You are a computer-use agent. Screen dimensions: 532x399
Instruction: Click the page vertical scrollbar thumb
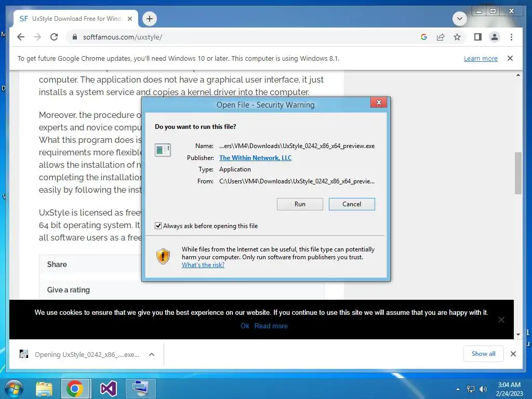(518, 173)
